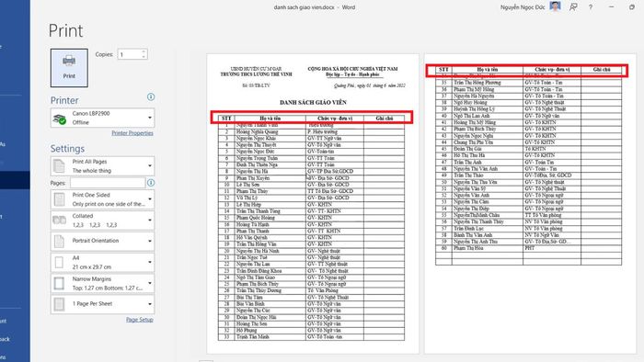Click the Help question mark icon
Viewport: 644px width, 362px height.
(591, 7)
